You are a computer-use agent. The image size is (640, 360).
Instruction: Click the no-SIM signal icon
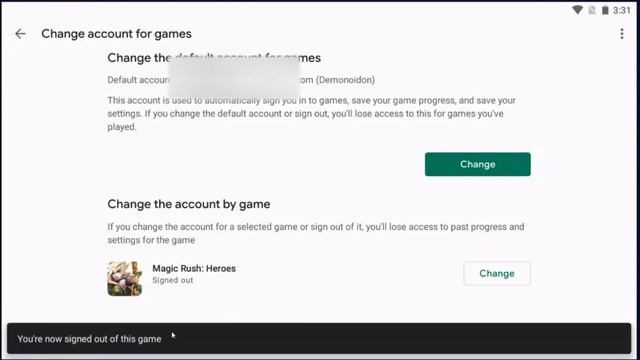[x=592, y=10]
